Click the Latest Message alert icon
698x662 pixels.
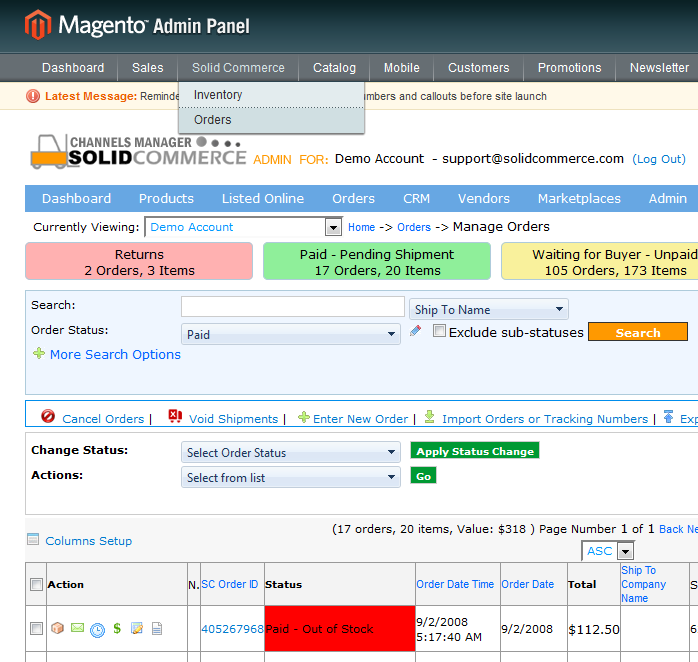[x=33, y=96]
